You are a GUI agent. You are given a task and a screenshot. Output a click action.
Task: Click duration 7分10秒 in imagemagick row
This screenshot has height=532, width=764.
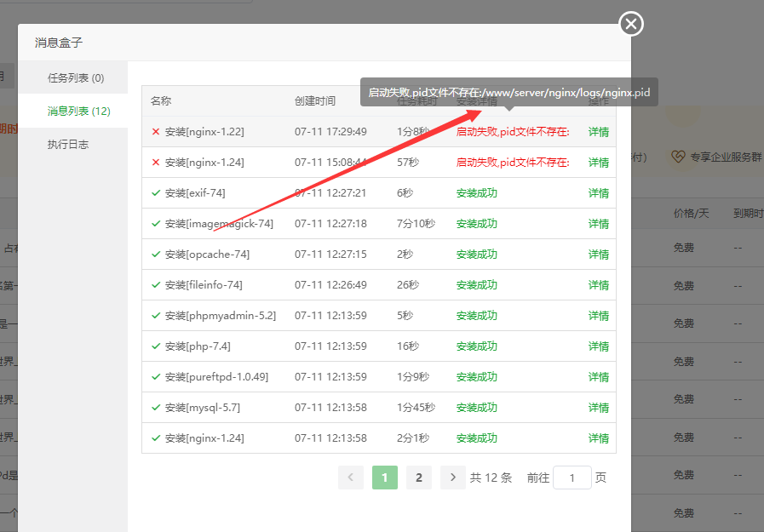416,224
